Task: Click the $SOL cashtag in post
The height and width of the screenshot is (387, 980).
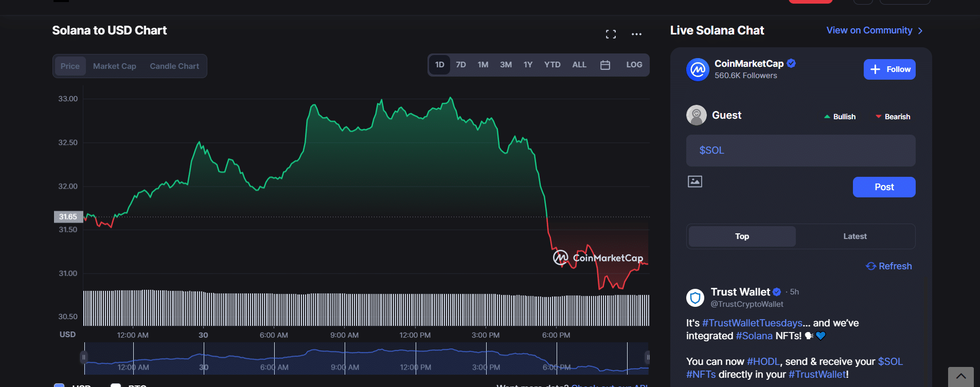Action: coord(890,361)
